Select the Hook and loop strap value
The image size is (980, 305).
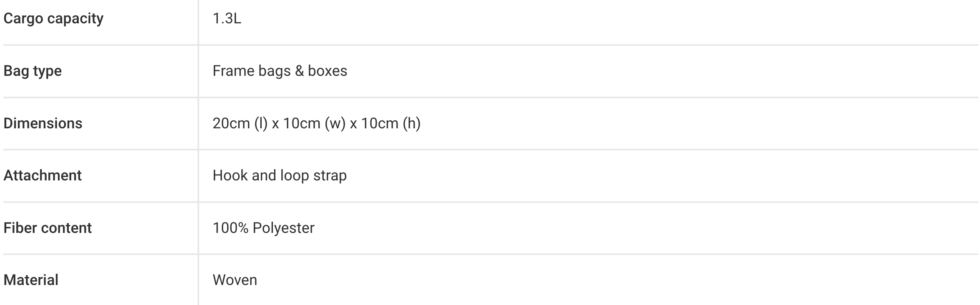click(x=280, y=176)
